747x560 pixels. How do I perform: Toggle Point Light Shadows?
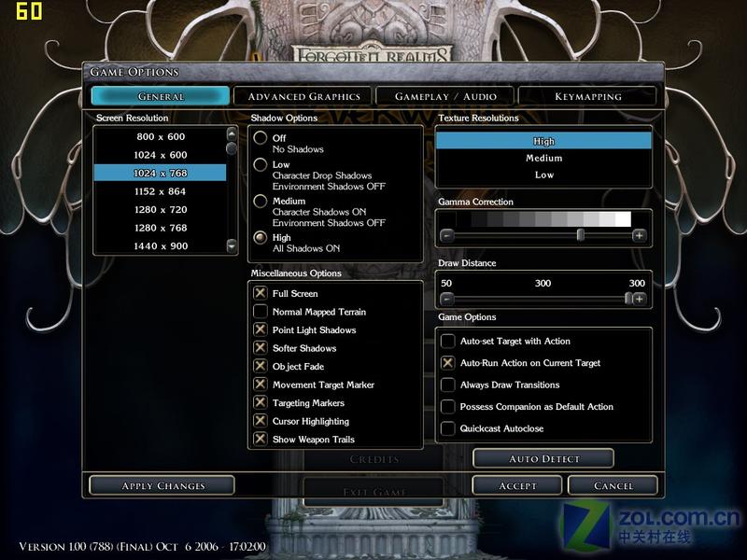coord(261,329)
